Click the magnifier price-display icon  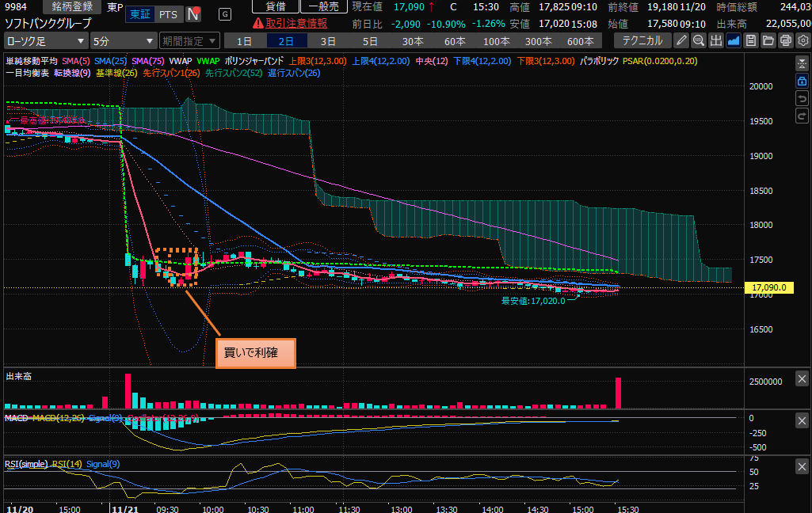699,40
